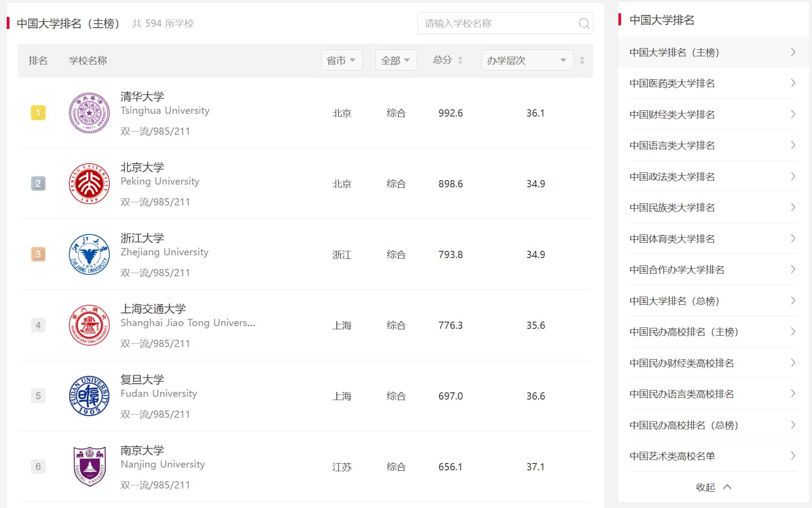Click the gold rank 1 badge
812x508 pixels.
38,113
